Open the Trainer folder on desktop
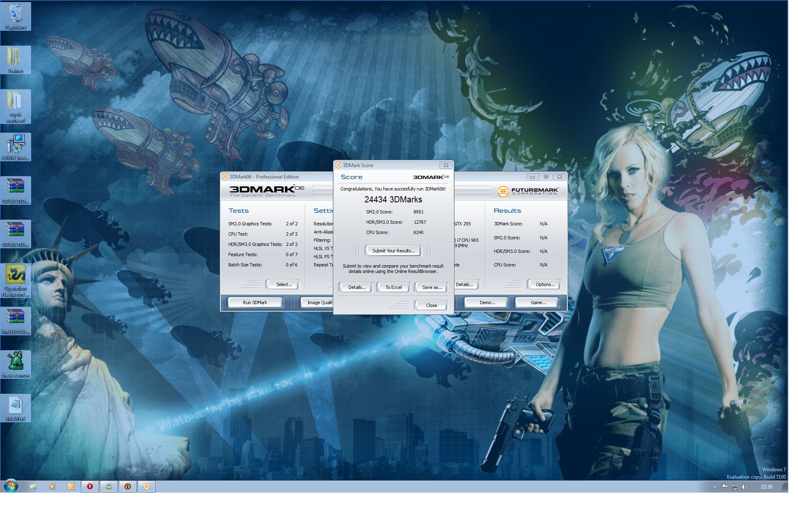798x532 pixels. click(x=16, y=60)
